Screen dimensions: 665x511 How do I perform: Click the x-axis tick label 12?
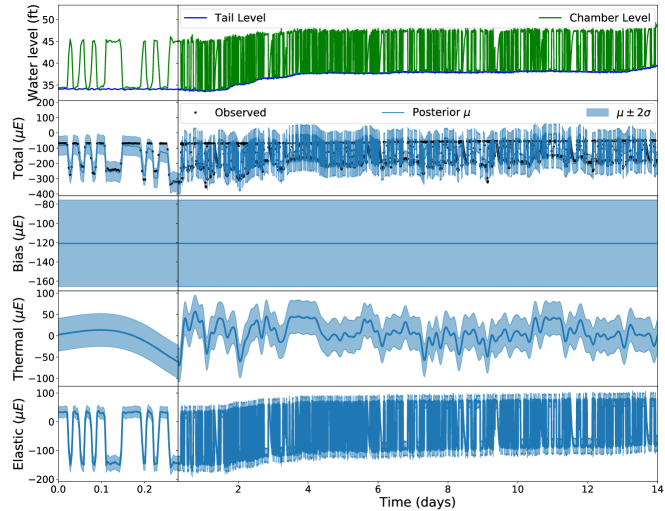pyautogui.click(x=587, y=489)
